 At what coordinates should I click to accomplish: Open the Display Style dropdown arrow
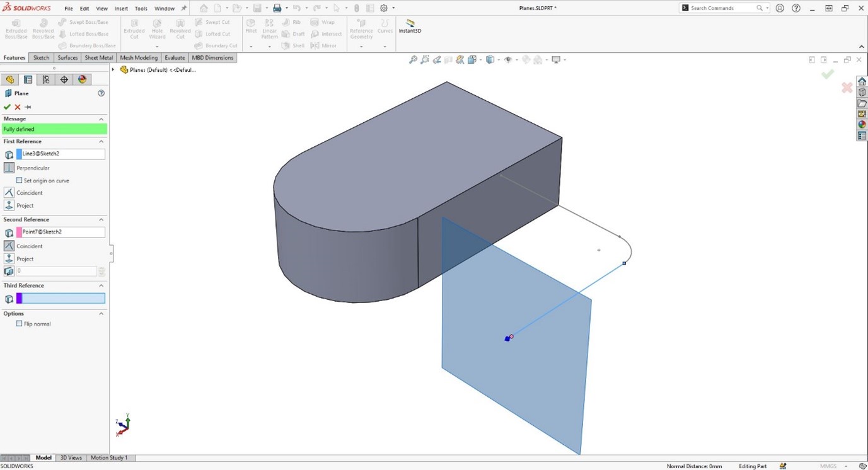pyautogui.click(x=499, y=59)
